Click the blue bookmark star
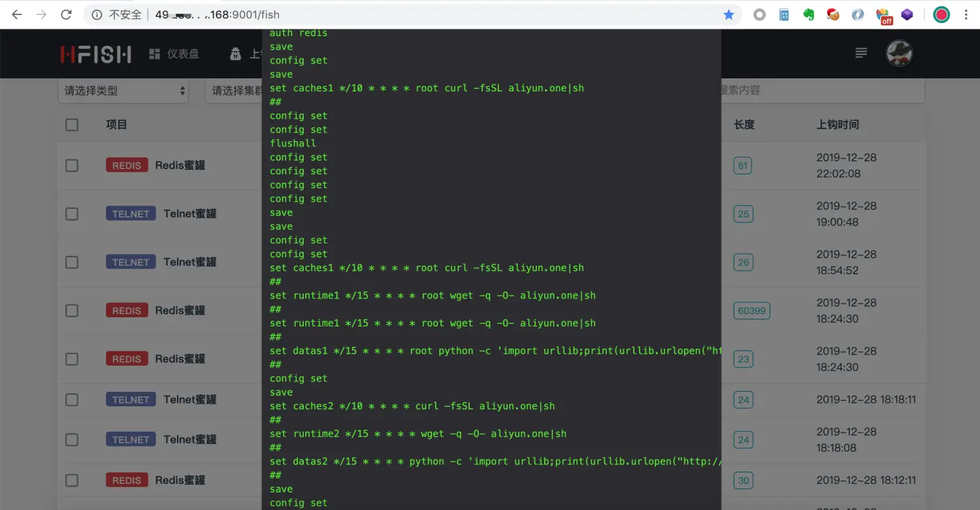Image resolution: width=980 pixels, height=510 pixels. (x=728, y=14)
